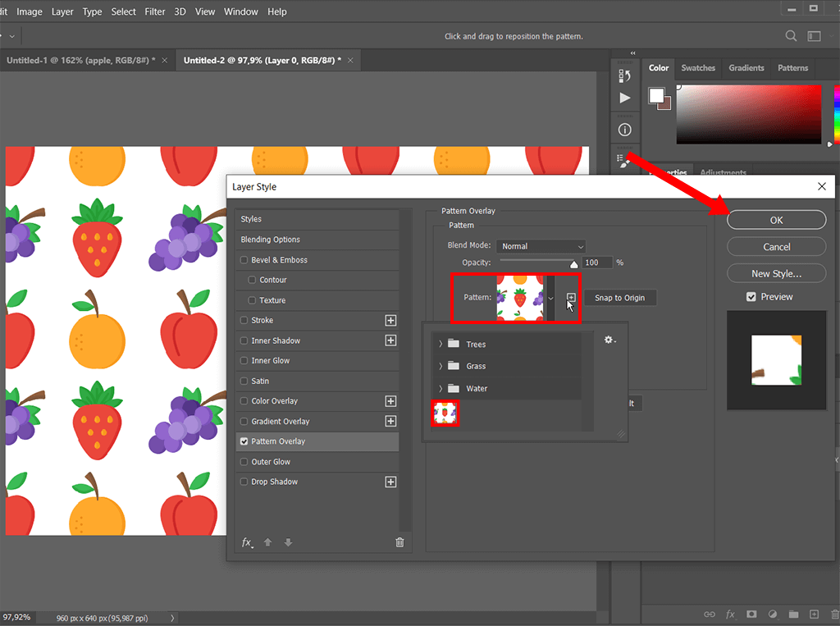Enable Bevel & Emboss checkbox

tap(244, 260)
